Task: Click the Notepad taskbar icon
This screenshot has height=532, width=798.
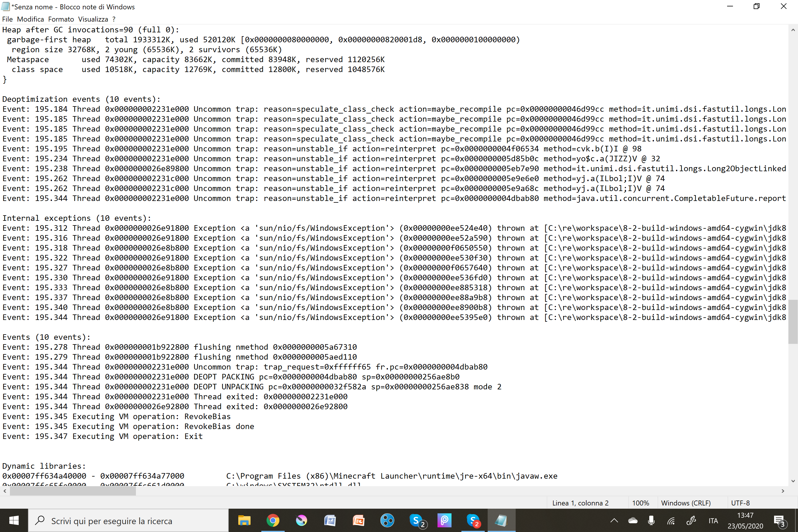Action: pos(501,520)
